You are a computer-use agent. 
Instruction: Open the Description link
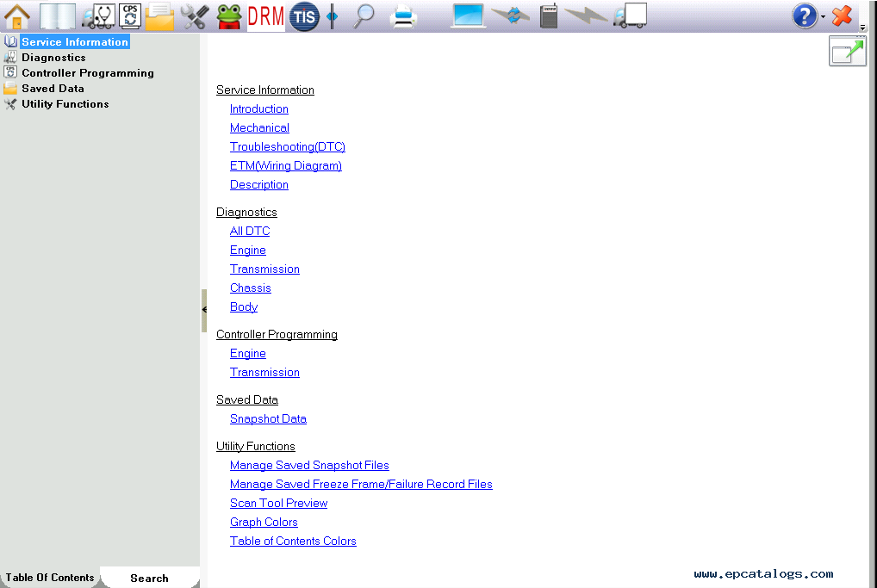(259, 185)
